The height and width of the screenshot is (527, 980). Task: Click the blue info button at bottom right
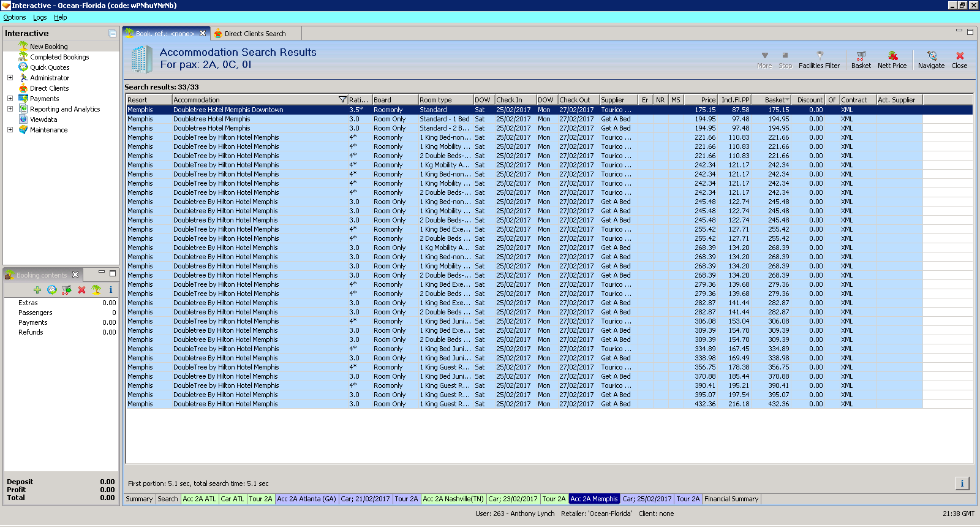(x=962, y=483)
